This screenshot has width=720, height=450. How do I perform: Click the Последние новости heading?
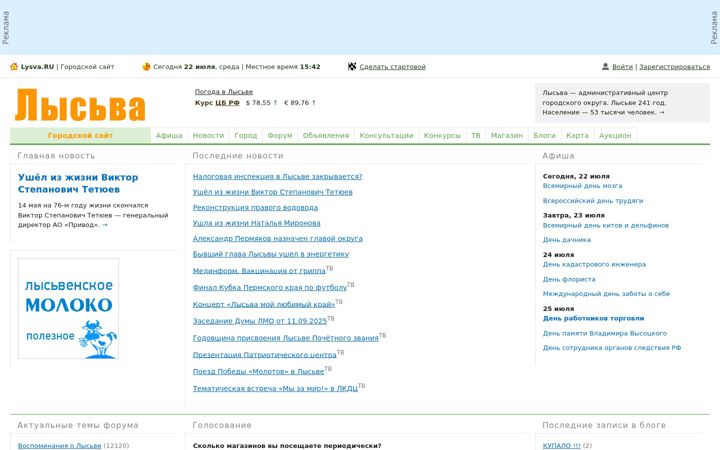238,156
